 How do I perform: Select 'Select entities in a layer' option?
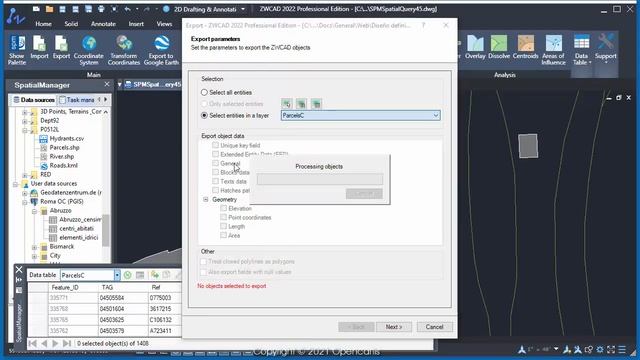coord(204,116)
